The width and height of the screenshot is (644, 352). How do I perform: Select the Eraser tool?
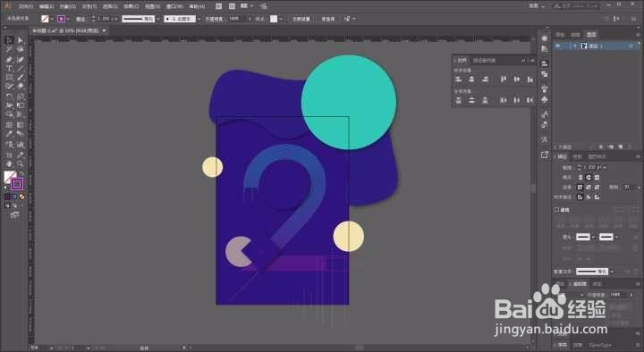click(20, 87)
